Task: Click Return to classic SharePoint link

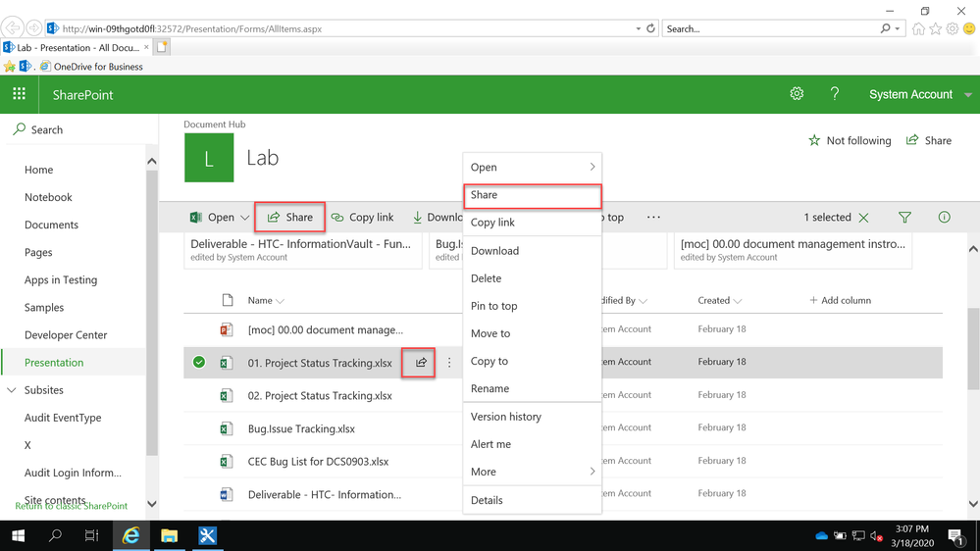Action: pyautogui.click(x=72, y=506)
